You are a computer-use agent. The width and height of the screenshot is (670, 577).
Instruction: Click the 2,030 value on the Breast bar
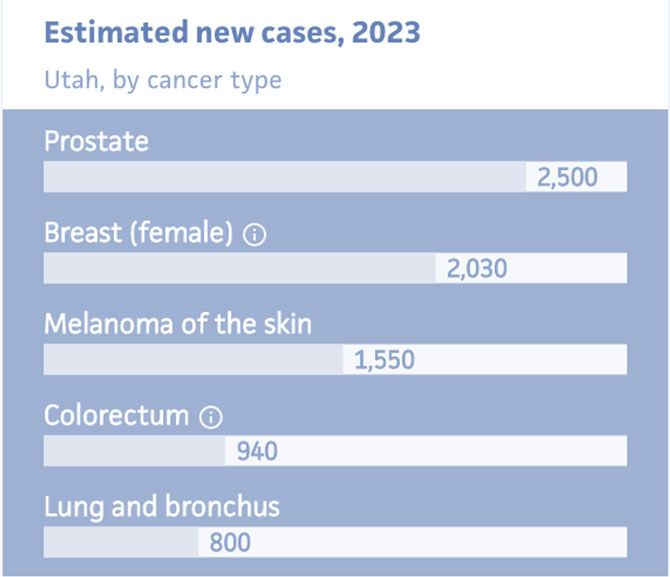[477, 268]
